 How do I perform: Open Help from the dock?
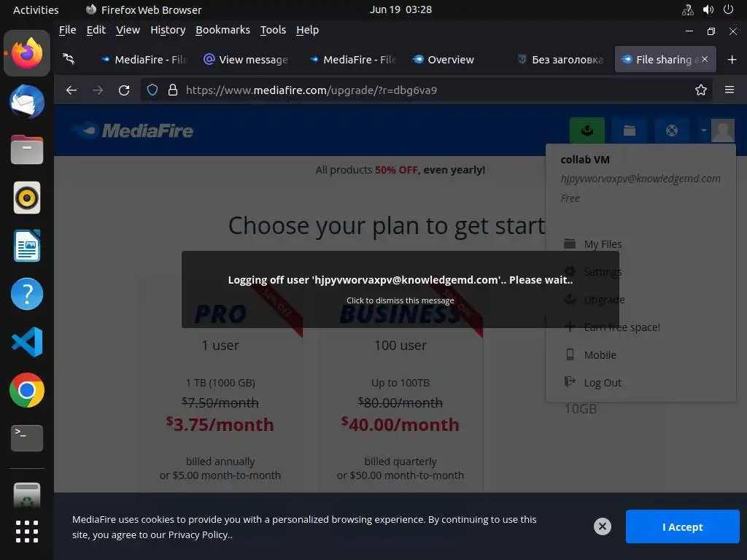coord(27,294)
